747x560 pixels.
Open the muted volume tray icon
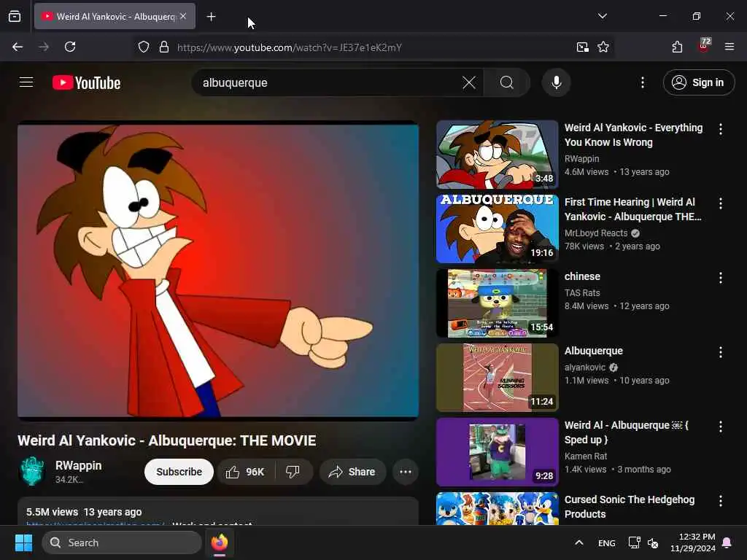(653, 542)
